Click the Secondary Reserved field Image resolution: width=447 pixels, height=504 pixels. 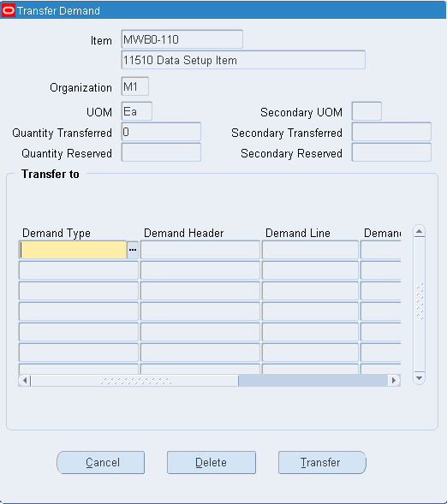coord(391,152)
